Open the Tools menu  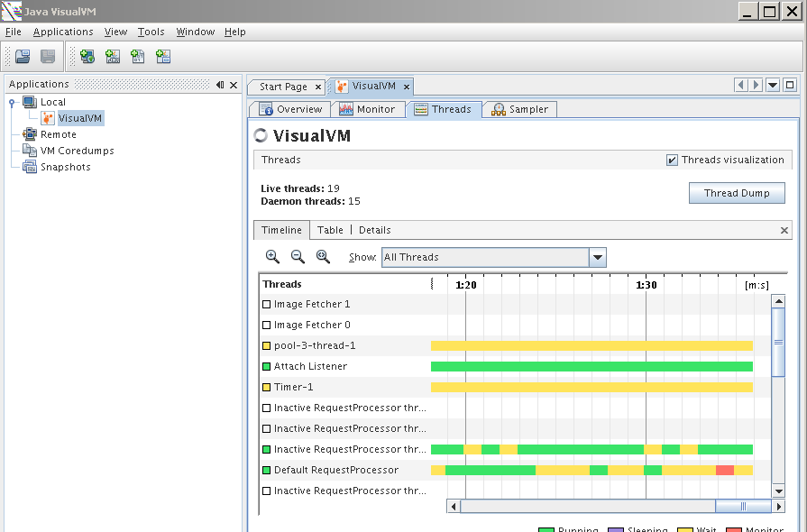pyautogui.click(x=151, y=32)
